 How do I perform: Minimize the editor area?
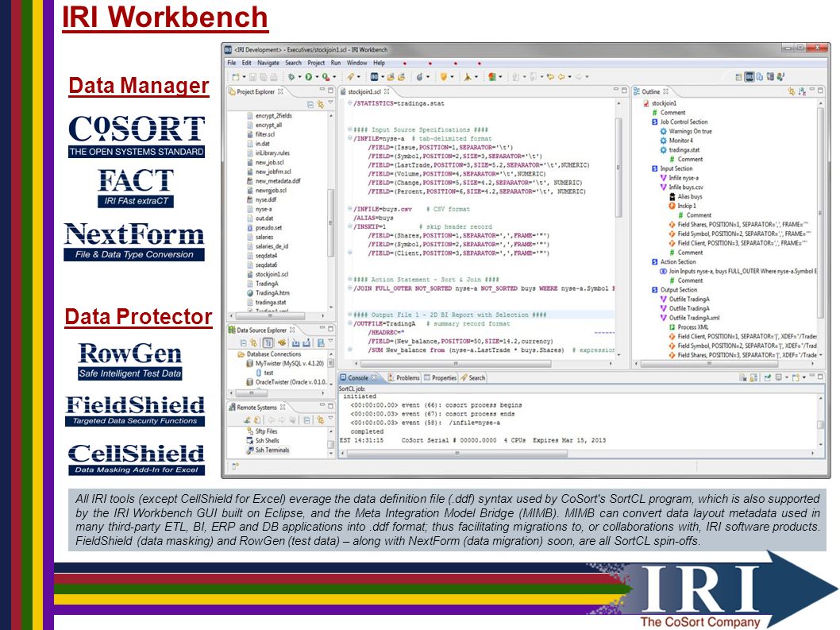click(x=615, y=89)
